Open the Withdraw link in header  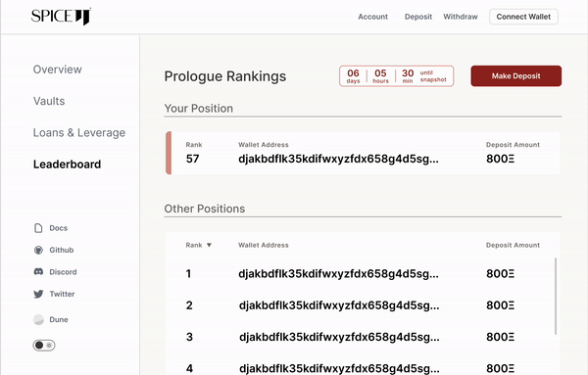[x=461, y=17]
